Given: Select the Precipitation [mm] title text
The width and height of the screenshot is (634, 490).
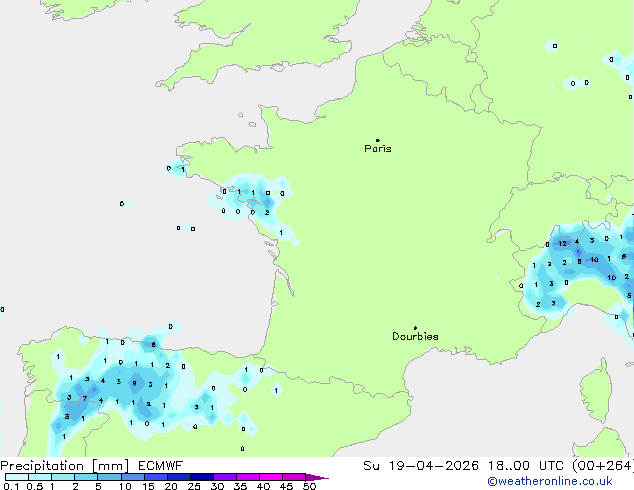Looking at the screenshot, I should click(x=64, y=466).
